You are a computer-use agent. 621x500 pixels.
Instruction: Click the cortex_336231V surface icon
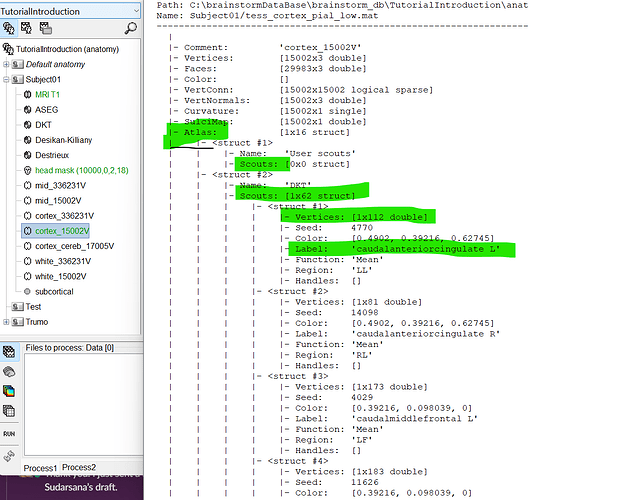click(27, 216)
